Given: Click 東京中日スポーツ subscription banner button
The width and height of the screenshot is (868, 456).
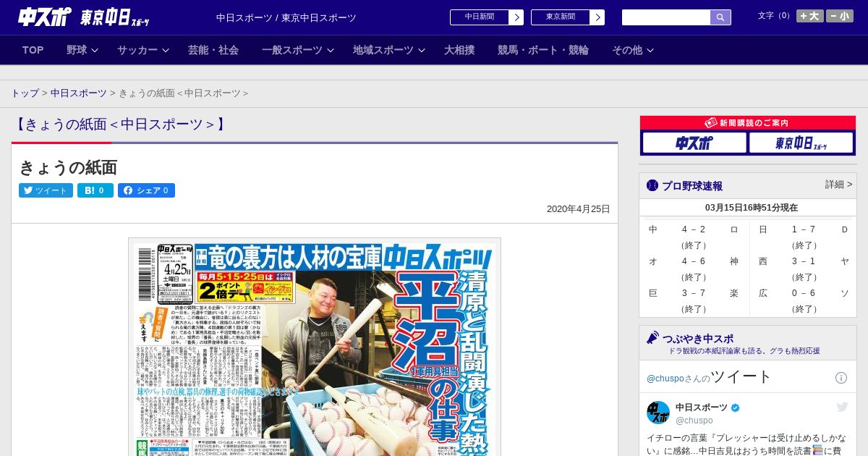Looking at the screenshot, I should click(x=801, y=143).
